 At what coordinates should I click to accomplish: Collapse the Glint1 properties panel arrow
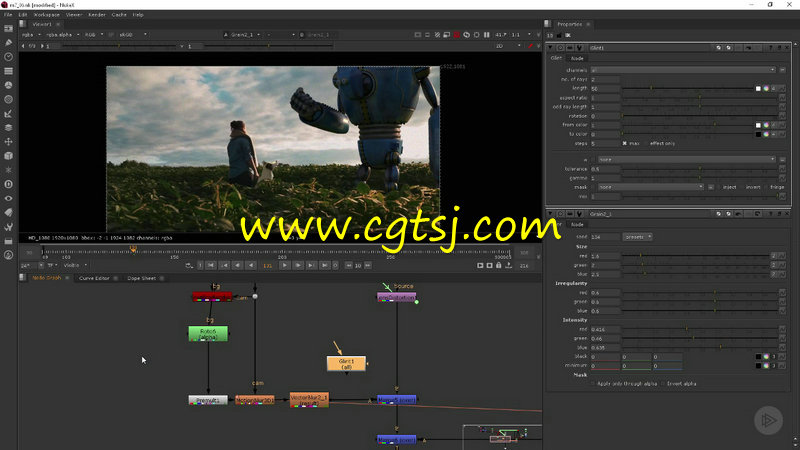551,47
